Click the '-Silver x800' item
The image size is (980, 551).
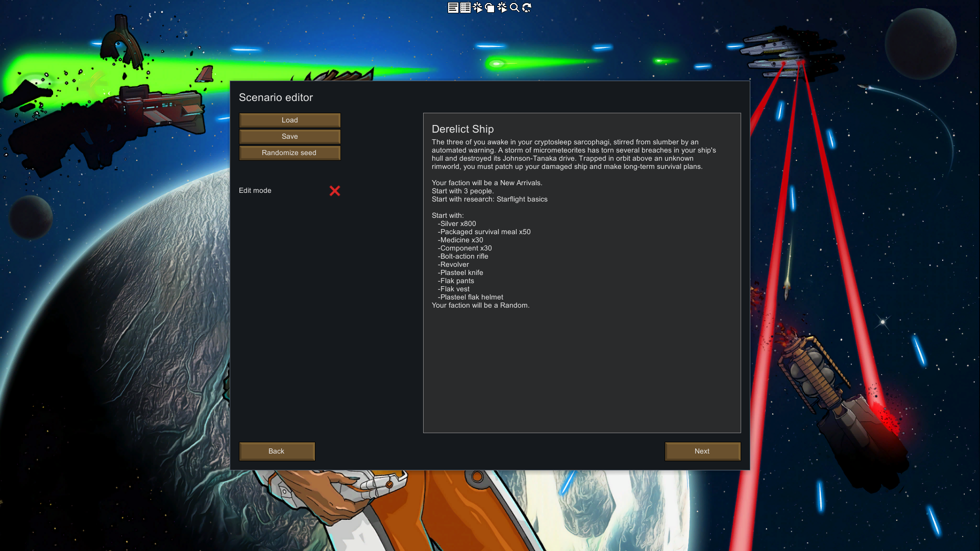tap(457, 224)
